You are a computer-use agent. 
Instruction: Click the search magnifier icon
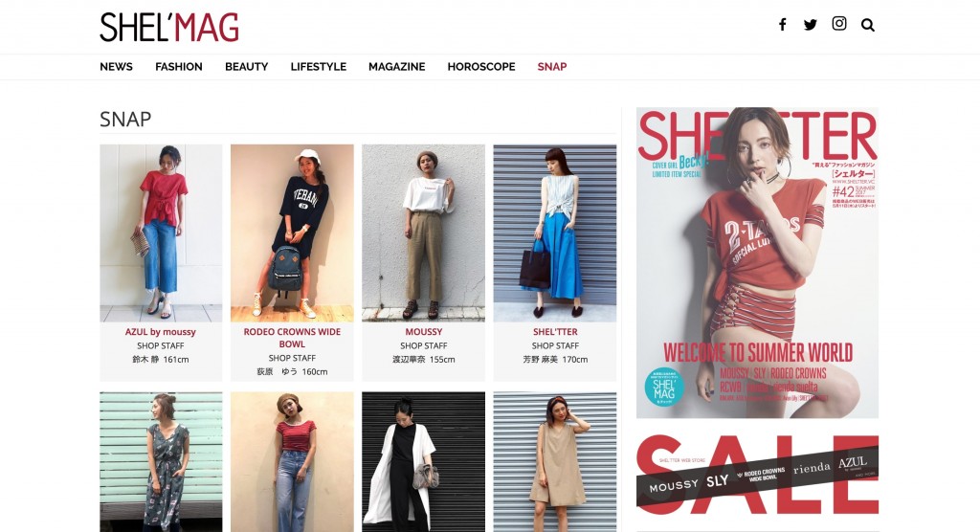click(867, 25)
